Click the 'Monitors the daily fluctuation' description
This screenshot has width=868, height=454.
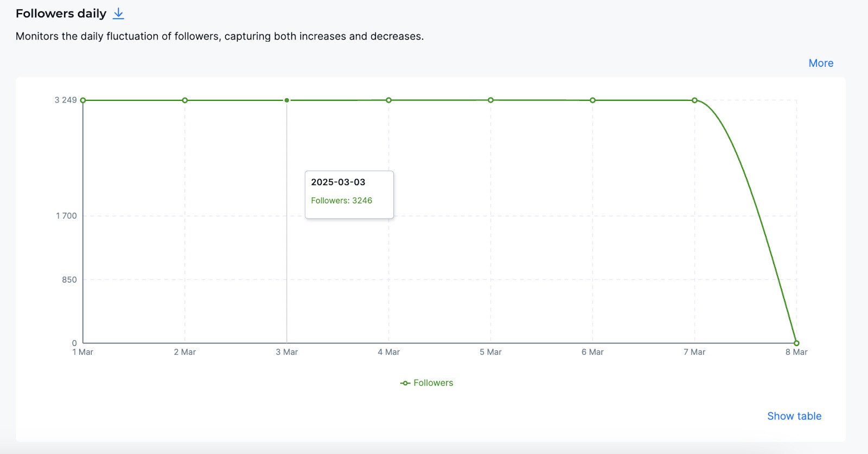pos(220,36)
